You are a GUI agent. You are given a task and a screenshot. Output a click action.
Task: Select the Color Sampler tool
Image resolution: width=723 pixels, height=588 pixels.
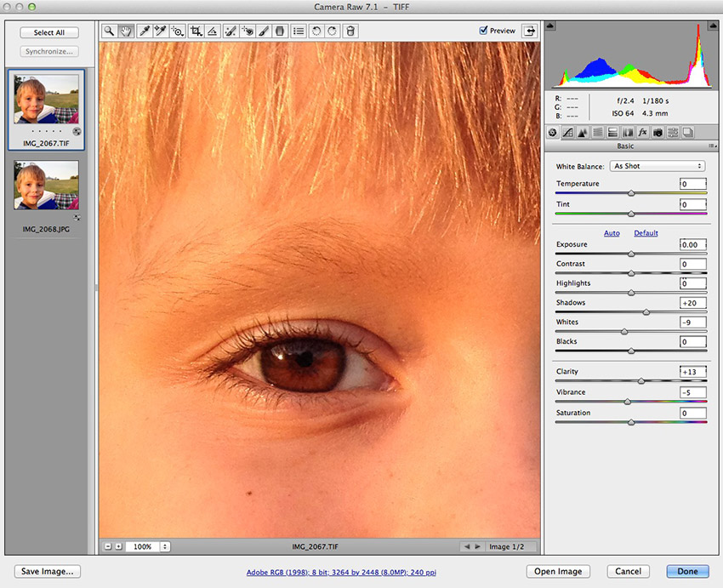pyautogui.click(x=161, y=31)
